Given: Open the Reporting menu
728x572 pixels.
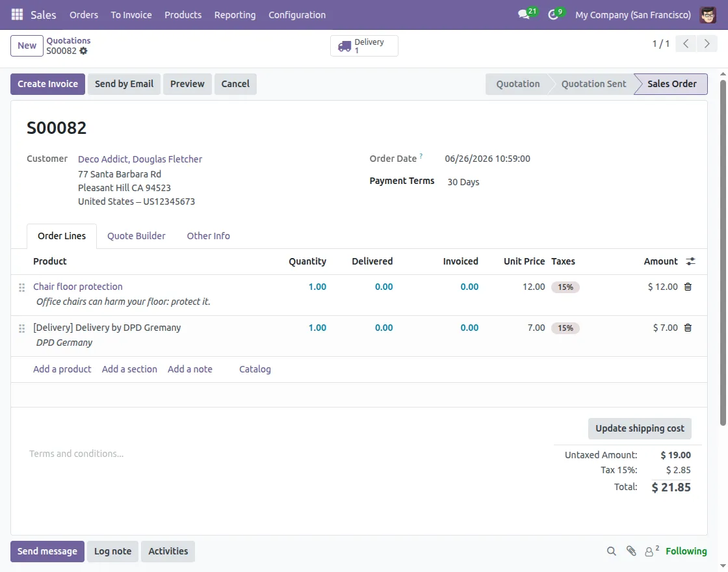Looking at the screenshot, I should (x=235, y=15).
